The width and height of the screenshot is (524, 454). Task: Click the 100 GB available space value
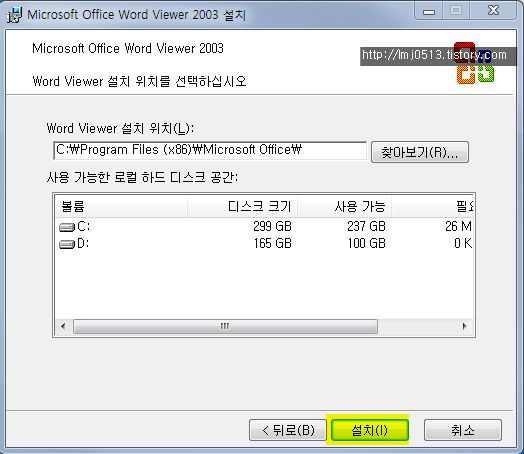pos(367,244)
